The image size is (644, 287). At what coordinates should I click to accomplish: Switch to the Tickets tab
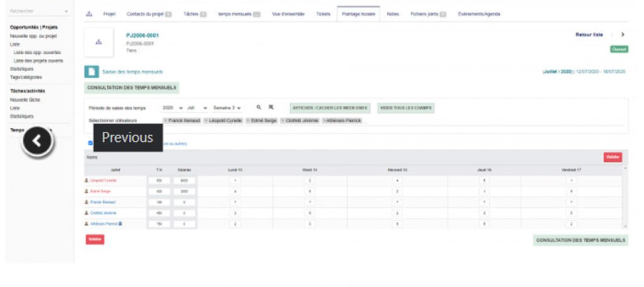pyautogui.click(x=323, y=13)
